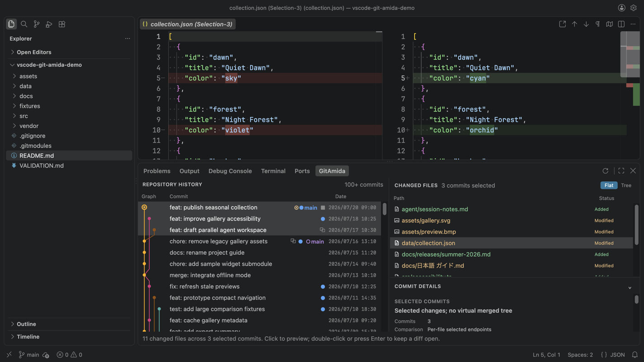Go to next change with down arrow

pos(586,24)
